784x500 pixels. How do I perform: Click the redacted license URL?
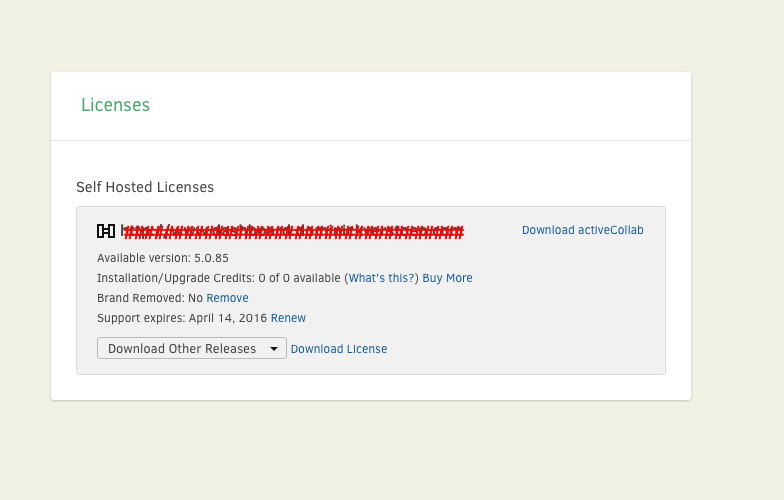[x=292, y=231]
